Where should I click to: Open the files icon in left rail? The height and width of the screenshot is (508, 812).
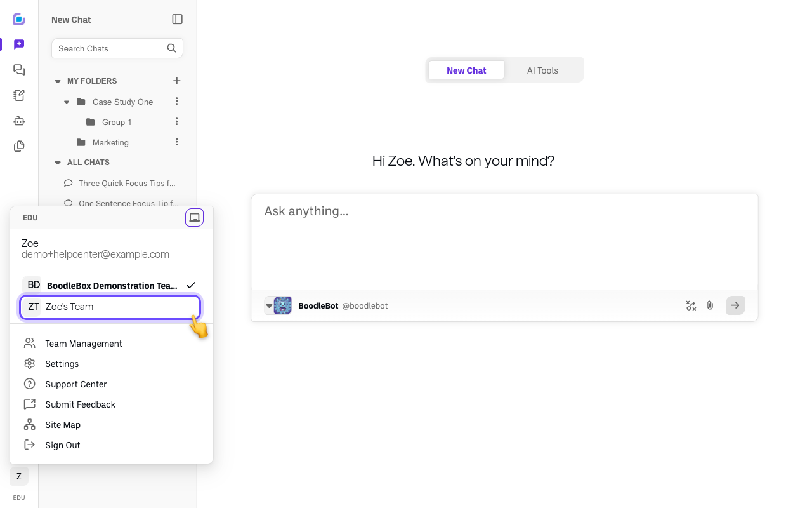coord(19,146)
